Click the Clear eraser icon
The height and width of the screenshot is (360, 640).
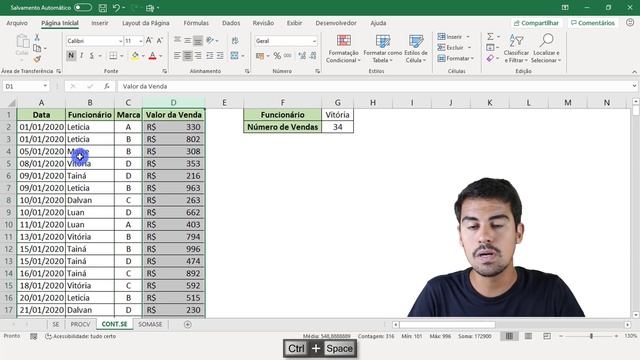(x=490, y=59)
